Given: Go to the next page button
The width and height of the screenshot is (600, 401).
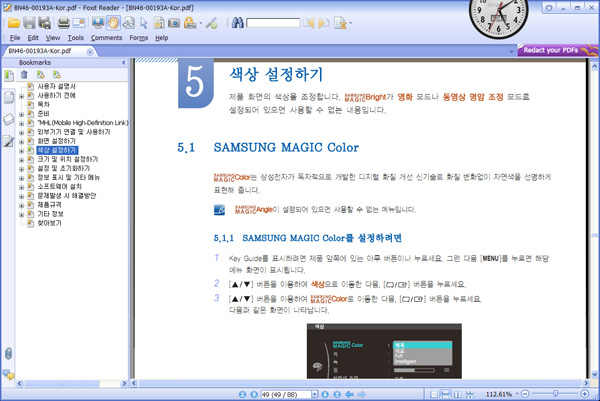Looking at the screenshot, I should pyautogui.click(x=325, y=394).
